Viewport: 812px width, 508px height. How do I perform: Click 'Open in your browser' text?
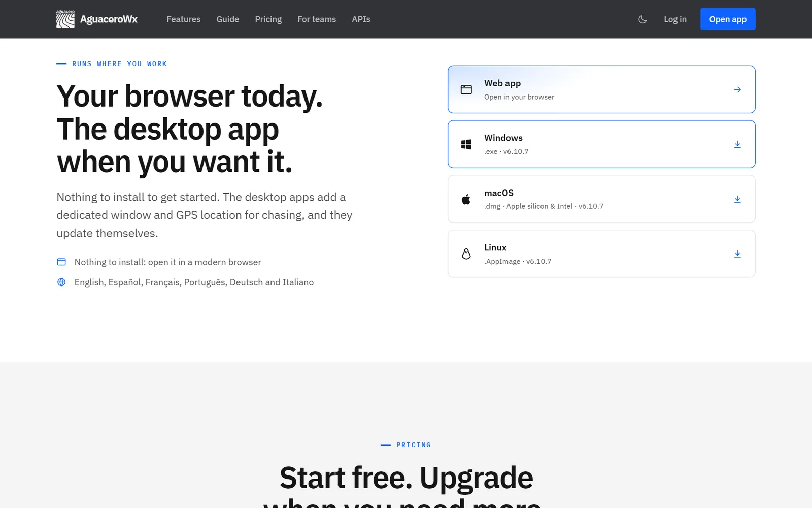(519, 97)
